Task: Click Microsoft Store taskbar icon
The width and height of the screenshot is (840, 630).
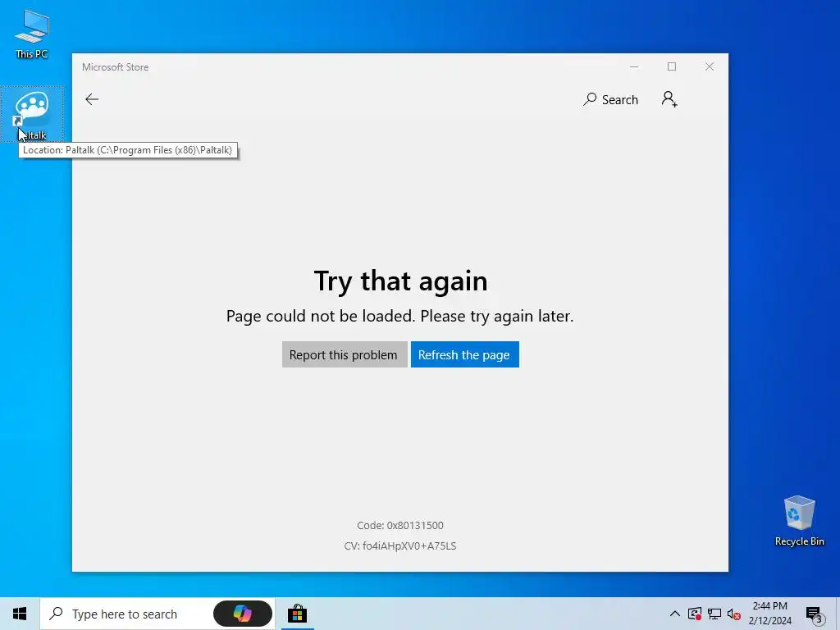Action: (x=297, y=614)
